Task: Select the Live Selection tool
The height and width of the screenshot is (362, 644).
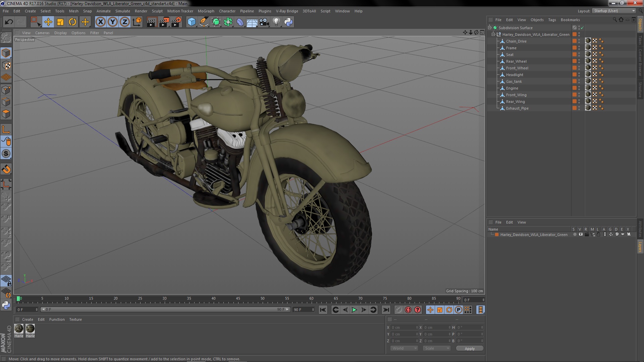Action: click(x=36, y=22)
